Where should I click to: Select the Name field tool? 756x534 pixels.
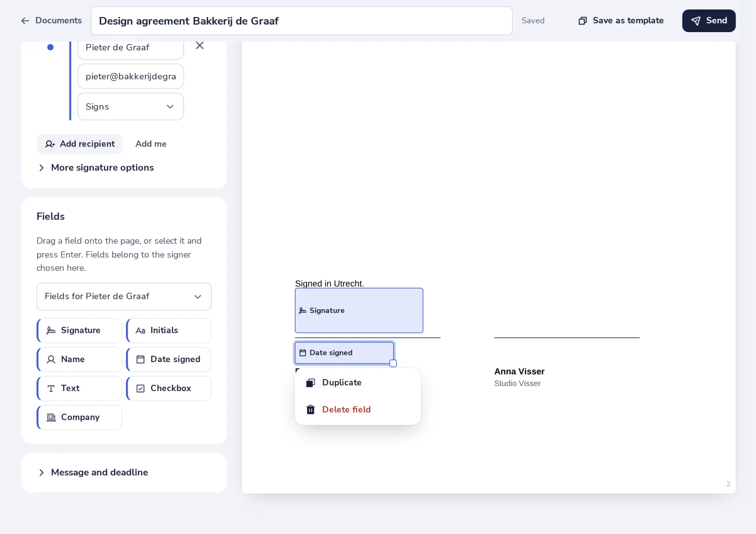tap(79, 359)
